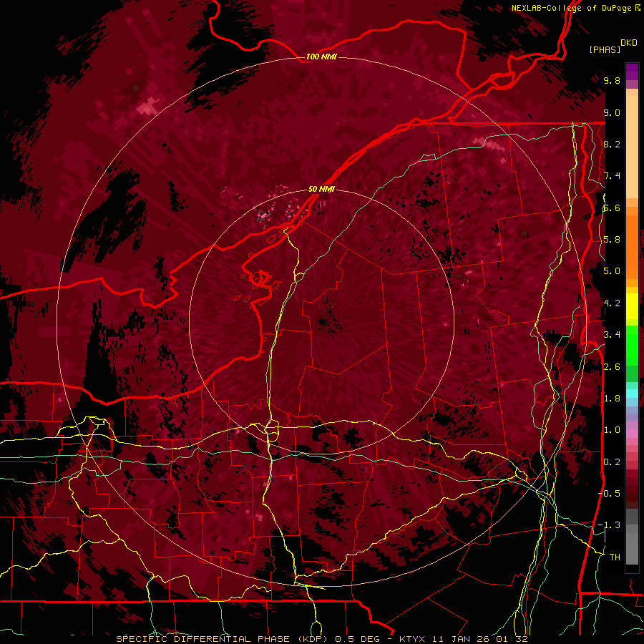Click the [PHAS] label above color bar

(x=605, y=50)
